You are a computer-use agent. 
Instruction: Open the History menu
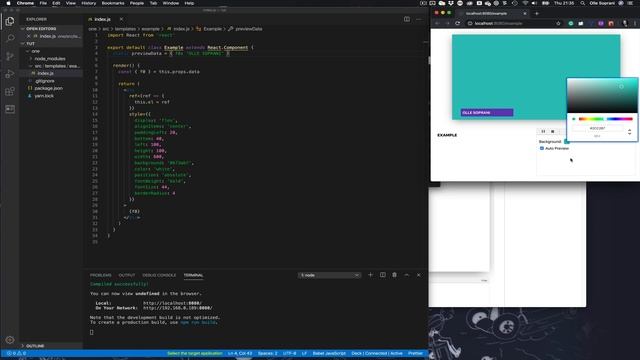click(x=89, y=3)
